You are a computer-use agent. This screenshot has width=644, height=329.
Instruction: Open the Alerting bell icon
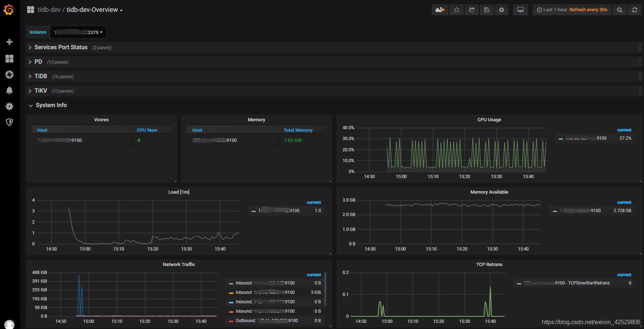[9, 90]
